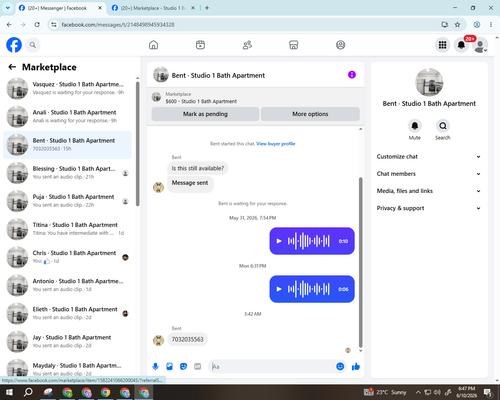Image resolution: width=500 pixels, height=400 pixels.
Task: Play the 0:10 audio clip
Action: [279, 241]
